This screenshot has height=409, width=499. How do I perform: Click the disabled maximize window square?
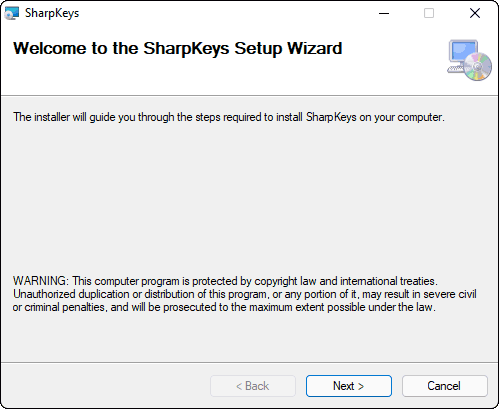point(429,13)
